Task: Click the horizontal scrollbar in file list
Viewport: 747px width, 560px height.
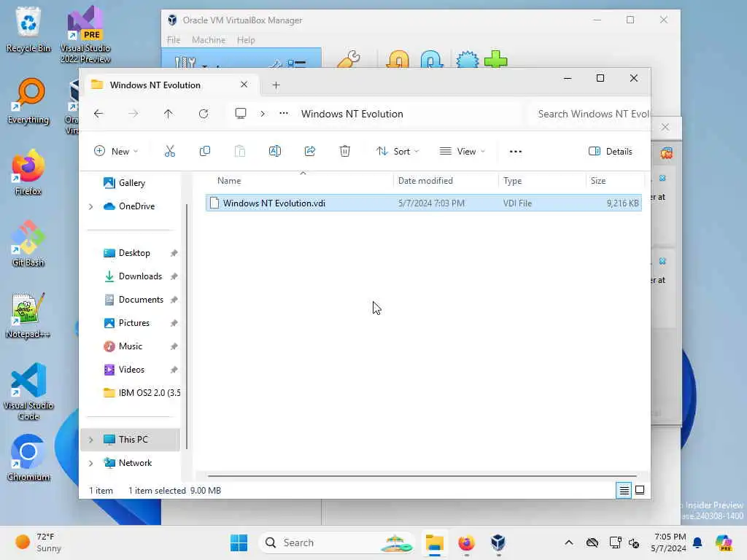Action: (422, 475)
